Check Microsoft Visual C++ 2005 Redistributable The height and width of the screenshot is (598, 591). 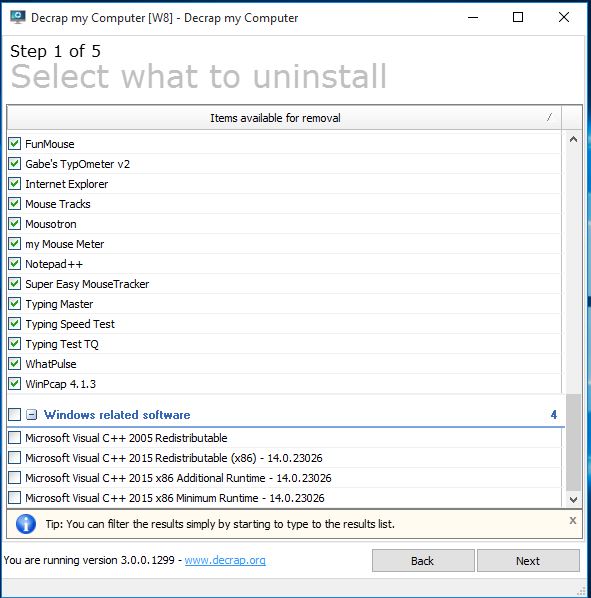pyautogui.click(x=14, y=437)
